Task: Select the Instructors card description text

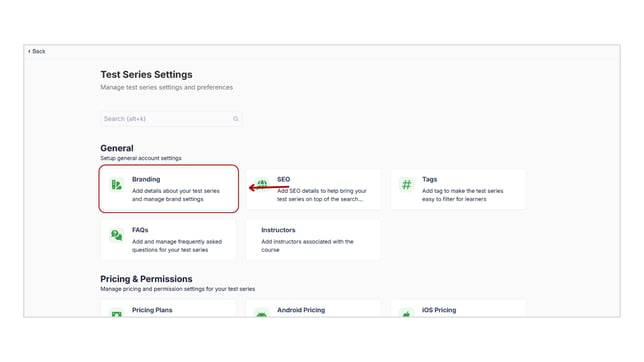Action: (x=307, y=246)
